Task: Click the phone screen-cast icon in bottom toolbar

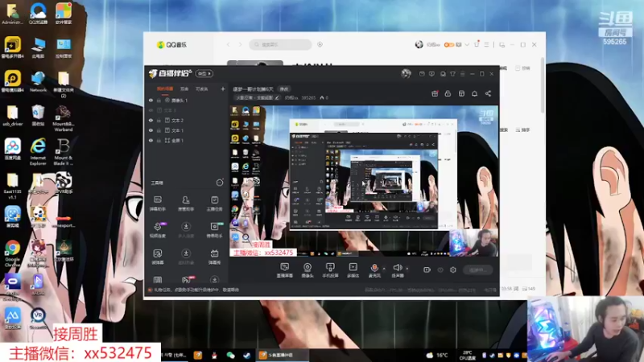Action: point(330,268)
